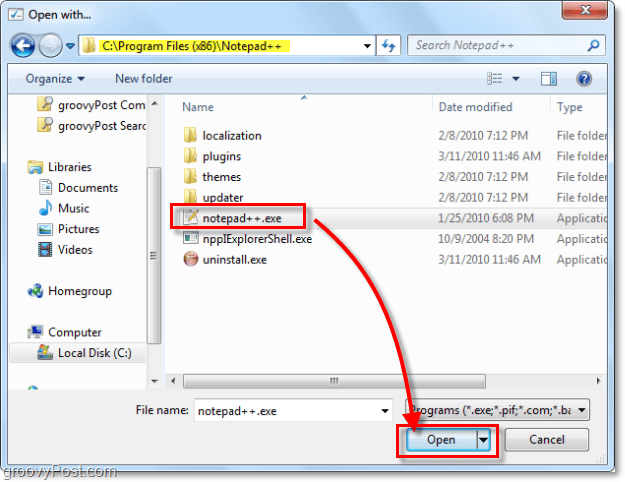Screen dimensions: 625x482
Task: Click the Cancel button
Action: click(x=546, y=440)
